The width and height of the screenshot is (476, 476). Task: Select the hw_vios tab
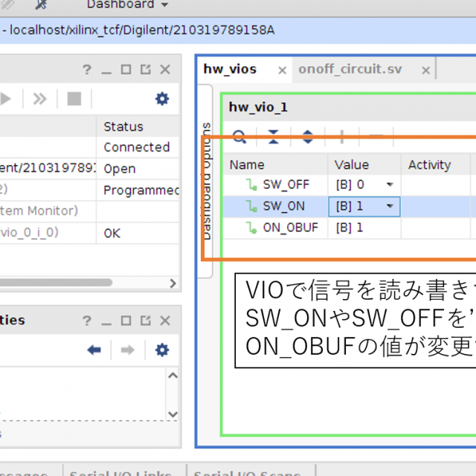230,69
